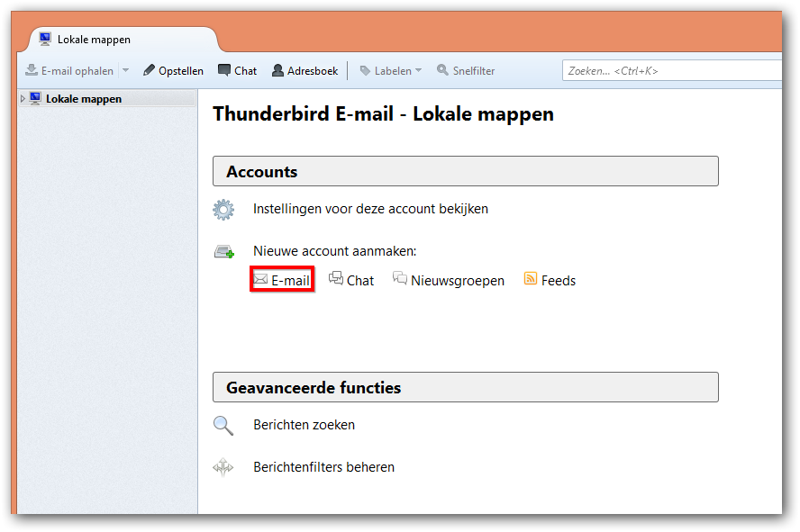The height and width of the screenshot is (532, 800).
Task: Create a new E-mail account
Action: [282, 280]
